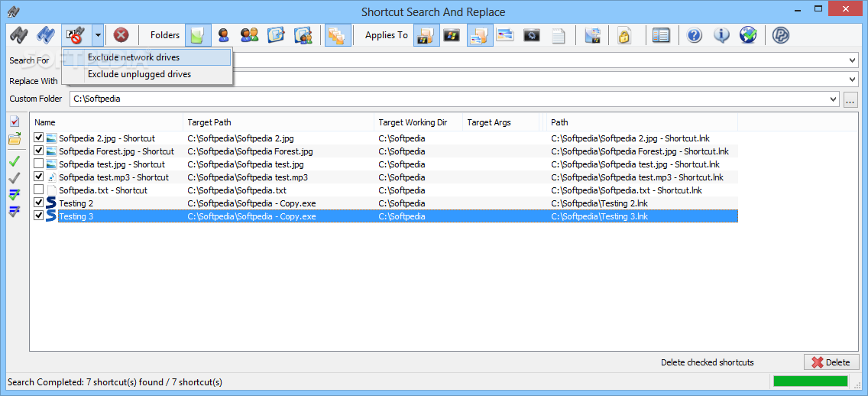Click the open folder with green arrow side icon
This screenshot has width=868, height=396.
tap(15, 138)
